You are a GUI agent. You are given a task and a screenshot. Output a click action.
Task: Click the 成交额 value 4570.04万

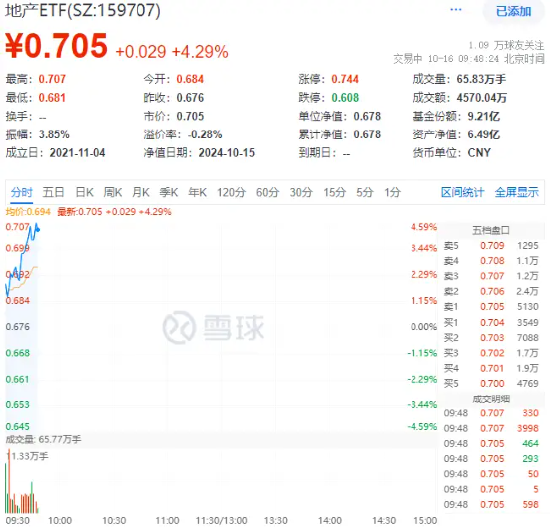482,98
